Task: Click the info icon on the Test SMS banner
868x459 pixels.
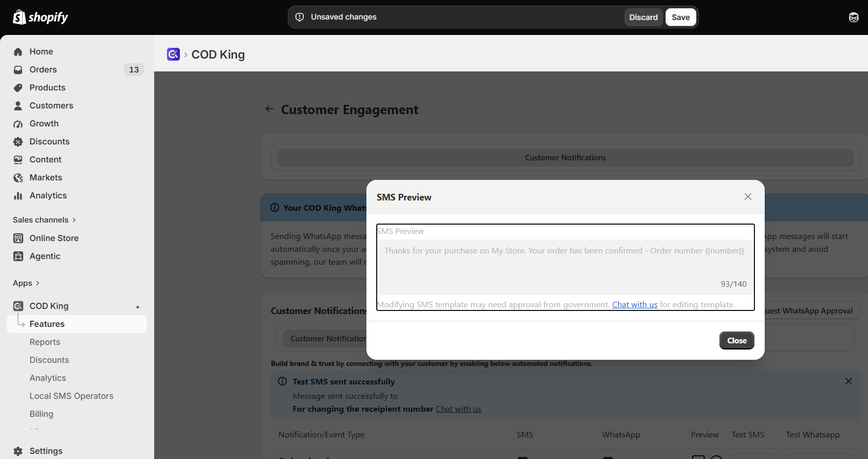Action: (282, 381)
